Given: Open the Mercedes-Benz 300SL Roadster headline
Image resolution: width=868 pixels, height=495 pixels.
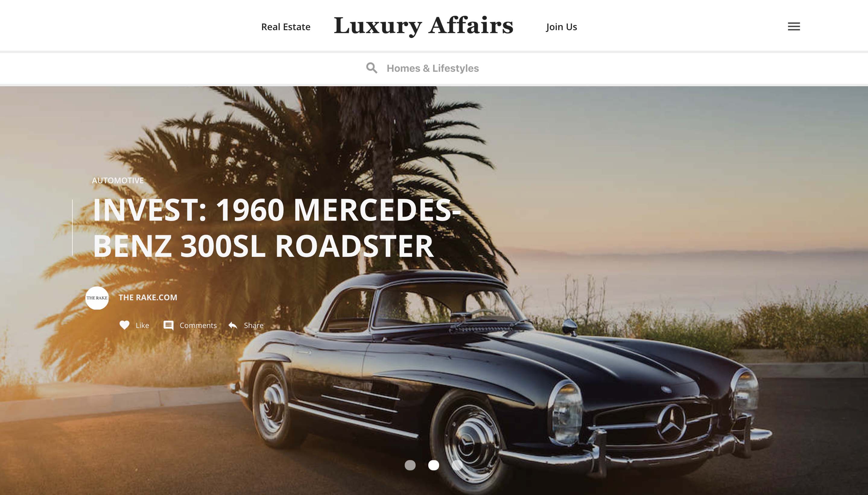Looking at the screenshot, I should (277, 228).
